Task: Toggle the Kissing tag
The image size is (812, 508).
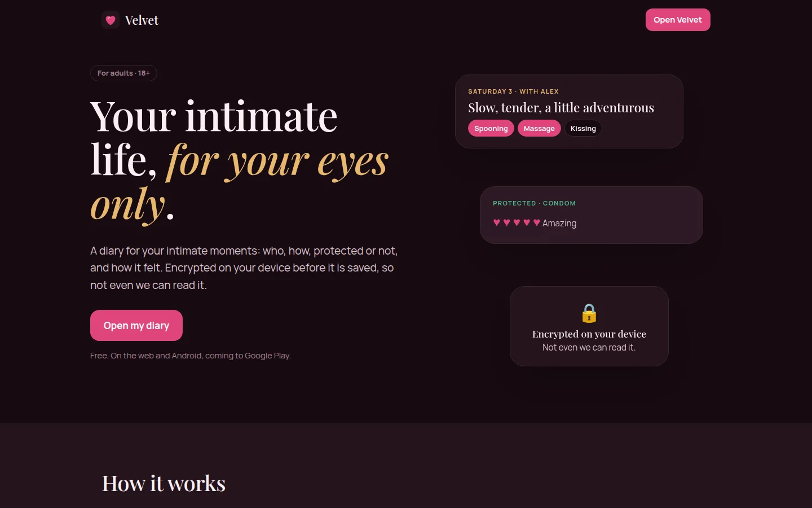Action: [x=583, y=129]
